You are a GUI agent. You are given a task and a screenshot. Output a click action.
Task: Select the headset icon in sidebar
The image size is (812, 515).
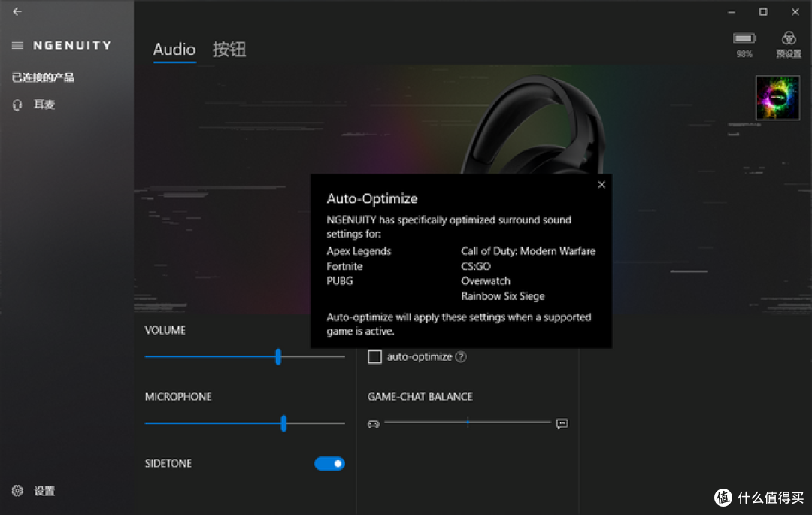click(17, 105)
